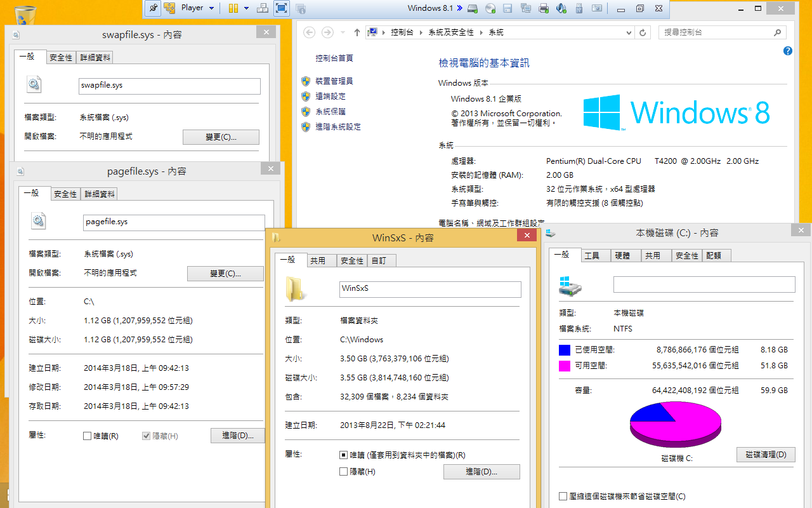Go forward in the Control Panel window
Viewport: 812px width, 508px height.
click(327, 32)
